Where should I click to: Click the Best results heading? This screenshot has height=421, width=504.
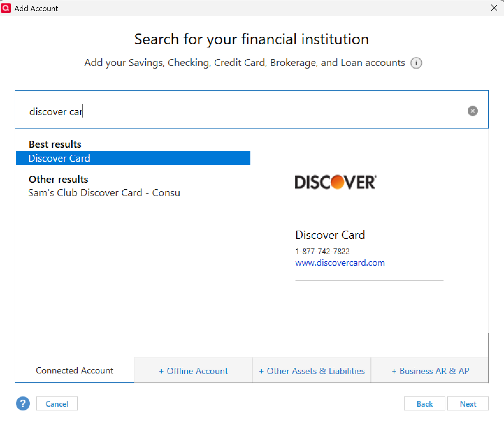point(55,144)
